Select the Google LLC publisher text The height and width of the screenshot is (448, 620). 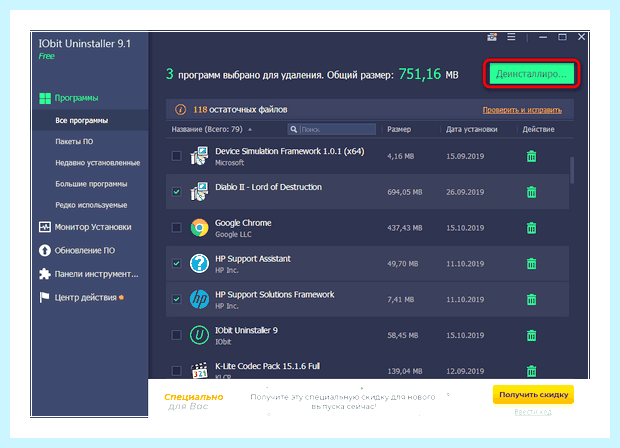(x=233, y=234)
